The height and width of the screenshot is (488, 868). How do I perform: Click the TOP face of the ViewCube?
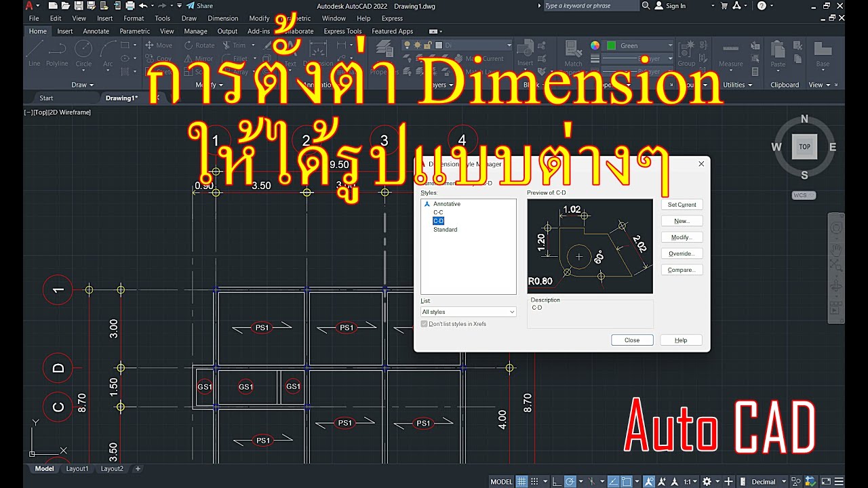[x=804, y=146]
